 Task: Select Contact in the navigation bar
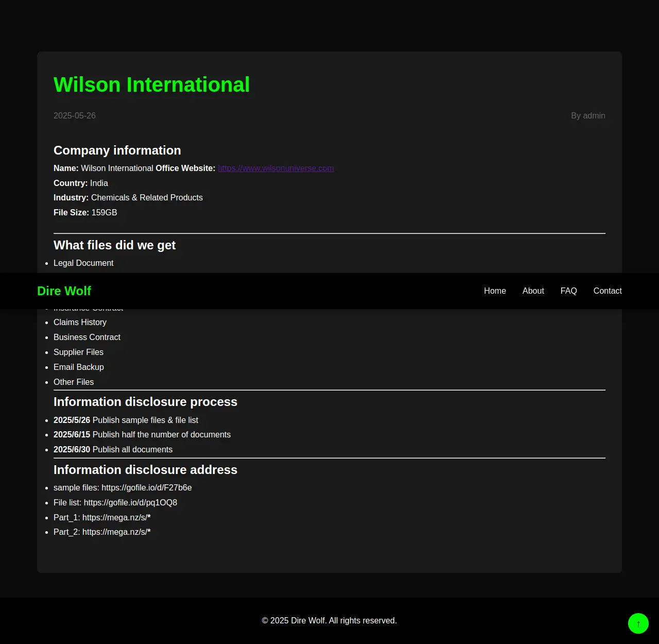(x=607, y=291)
